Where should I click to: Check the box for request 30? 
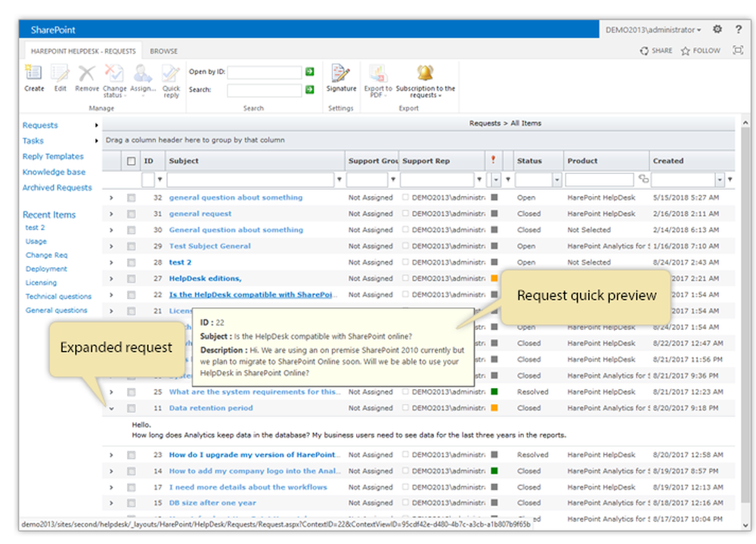pos(131,230)
